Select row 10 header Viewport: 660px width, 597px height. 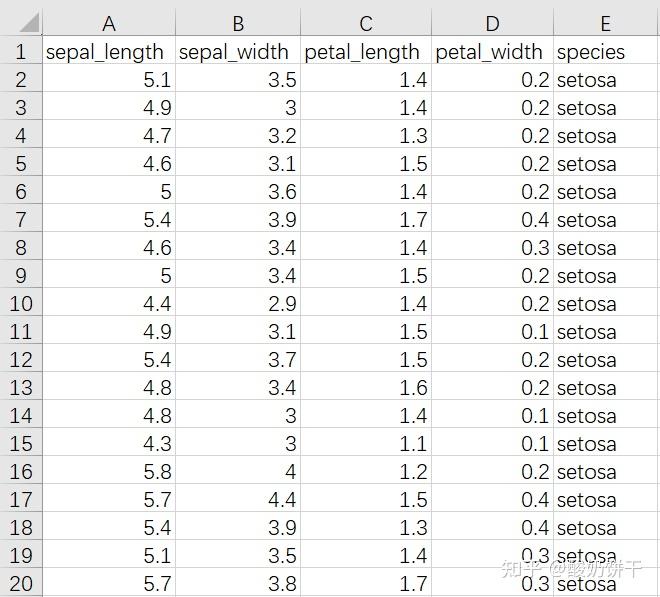21,302
